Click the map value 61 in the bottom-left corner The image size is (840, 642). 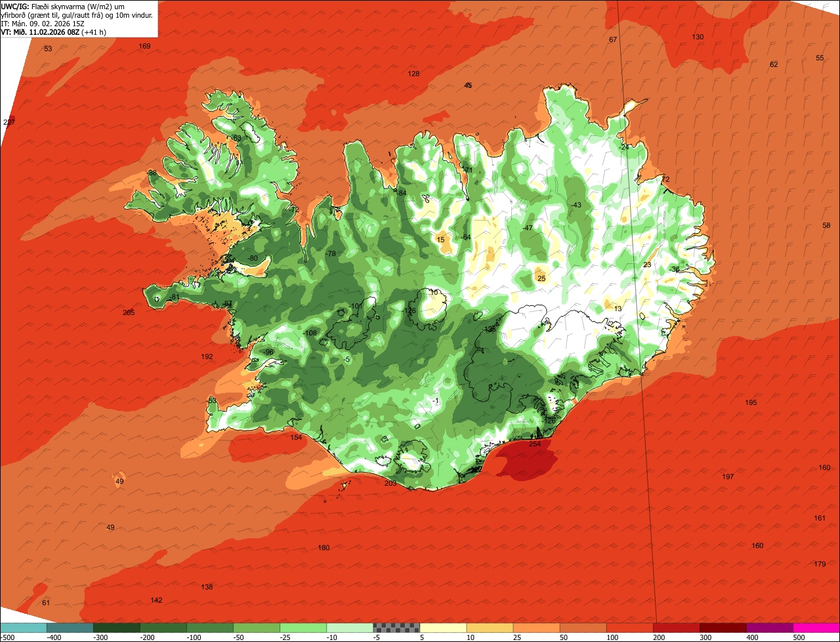(x=45, y=603)
